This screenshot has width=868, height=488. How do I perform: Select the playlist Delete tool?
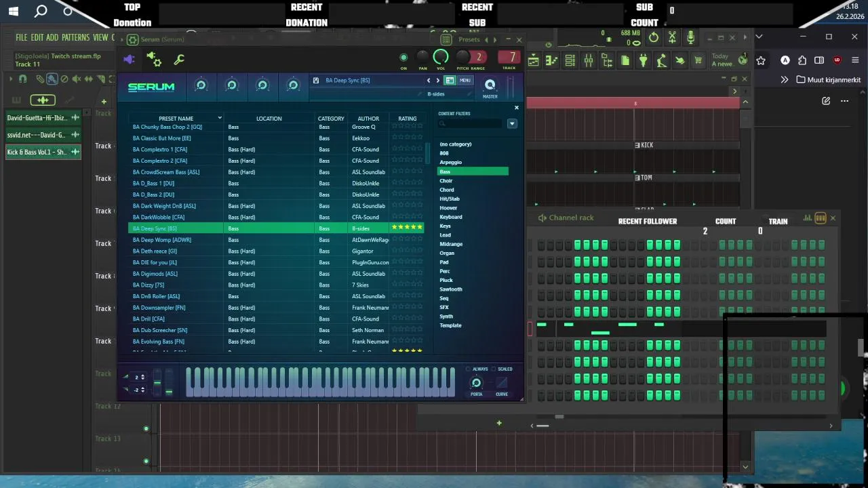click(x=64, y=79)
